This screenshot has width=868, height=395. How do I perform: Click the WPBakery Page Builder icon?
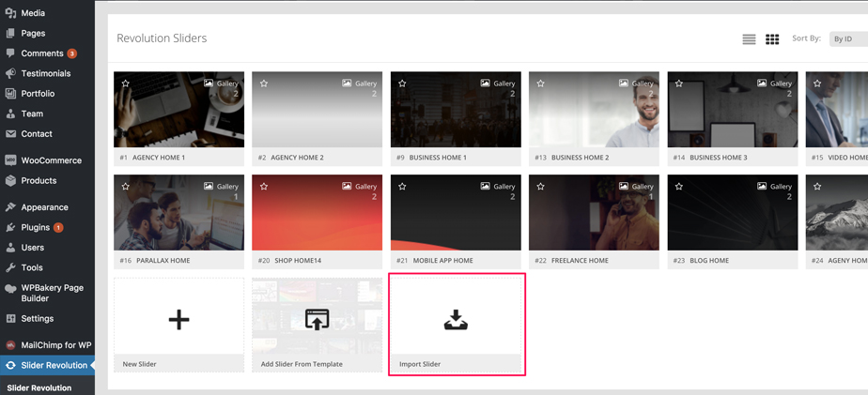coord(10,288)
